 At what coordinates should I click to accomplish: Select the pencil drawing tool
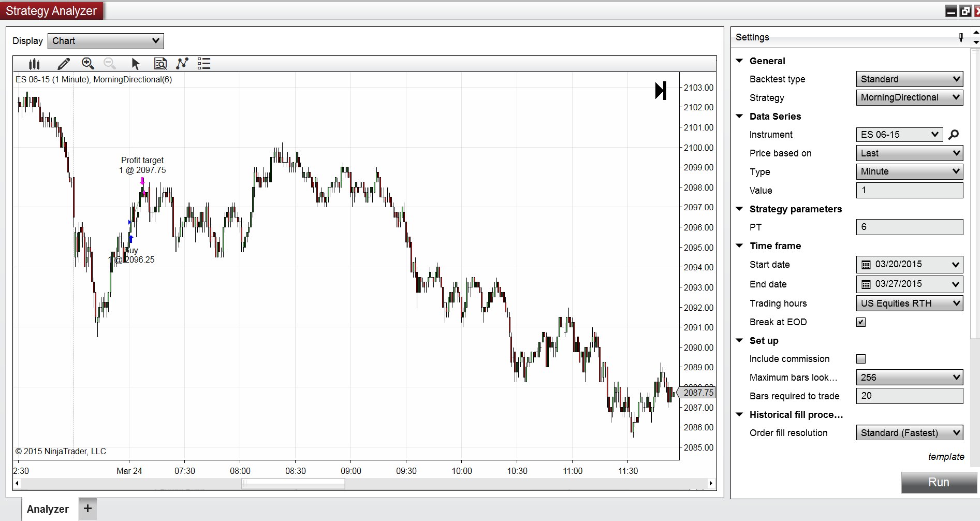tap(64, 64)
